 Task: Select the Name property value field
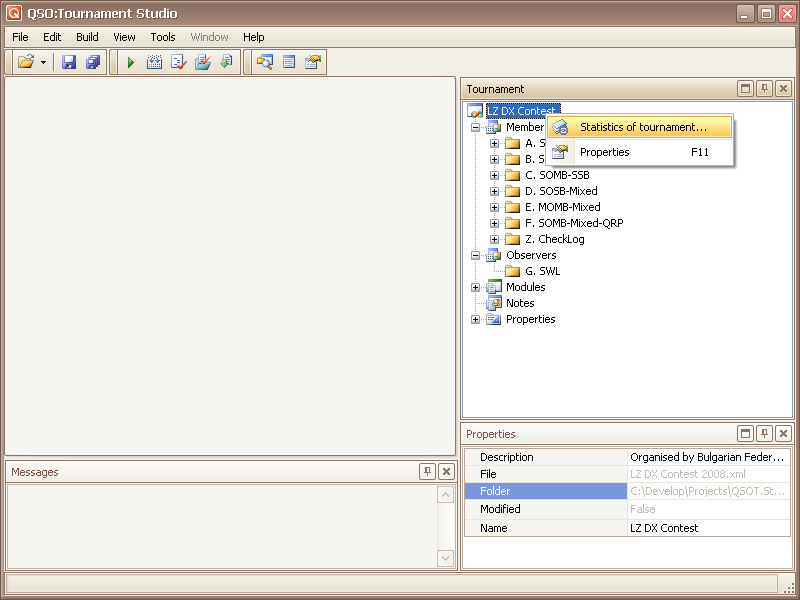pyautogui.click(x=708, y=528)
